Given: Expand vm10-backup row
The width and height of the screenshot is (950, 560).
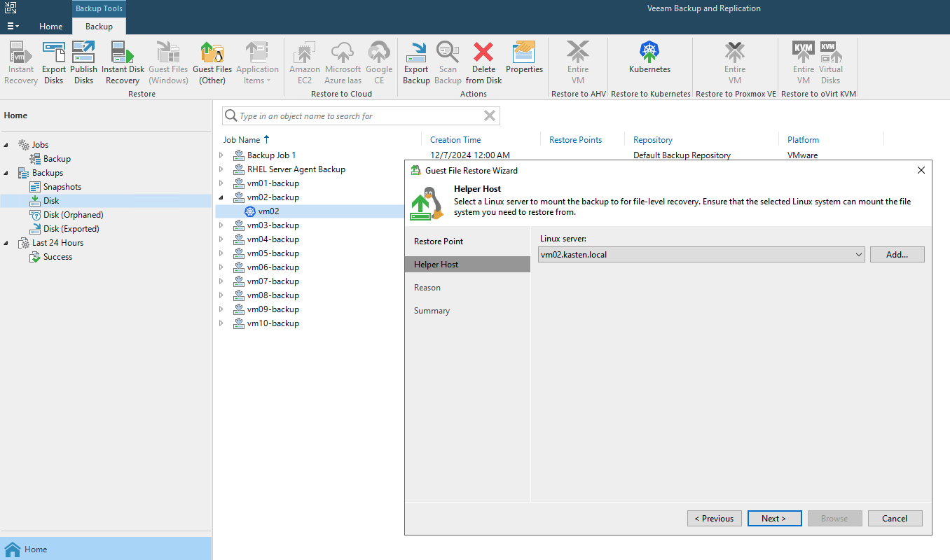Looking at the screenshot, I should (221, 323).
